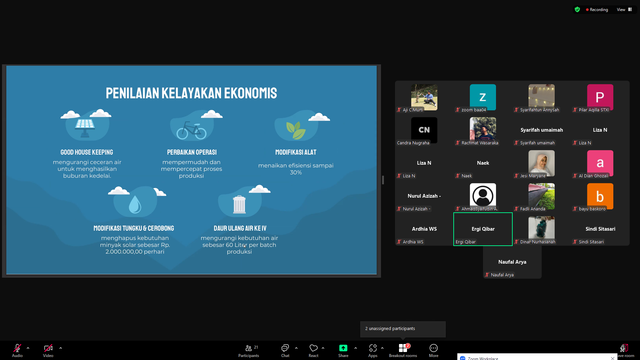Select Pilar Aqilla's participant tile
This screenshot has height=360, width=640.
(x=600, y=97)
